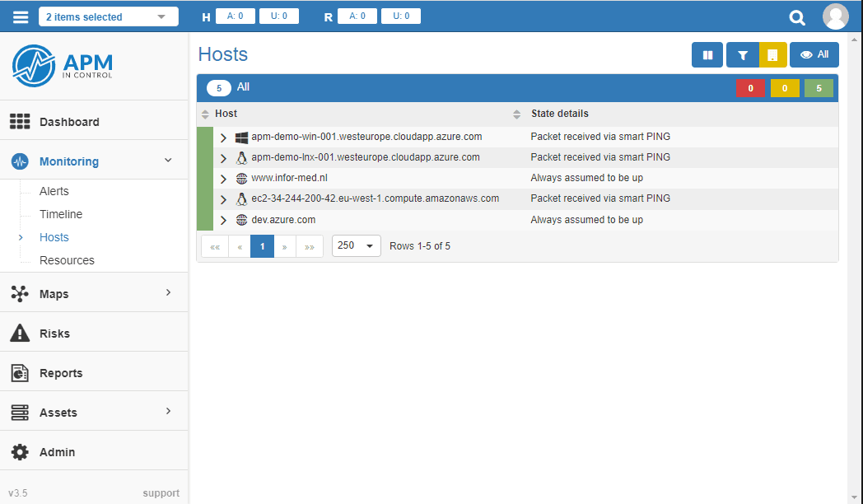This screenshot has width=863, height=504.
Task: Click the green '5' status counter
Action: pos(819,88)
